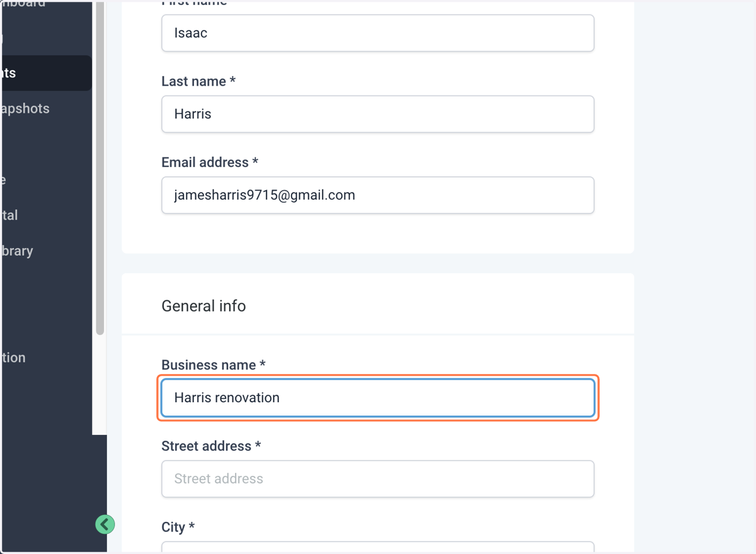Collapse the sidebar with the green chevron
This screenshot has width=756, height=554.
[x=105, y=524]
